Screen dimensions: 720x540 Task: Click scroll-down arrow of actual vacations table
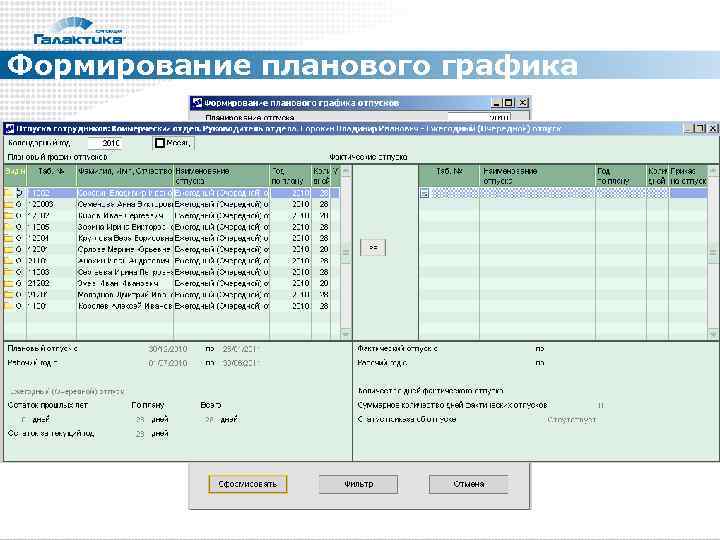[x=713, y=334]
